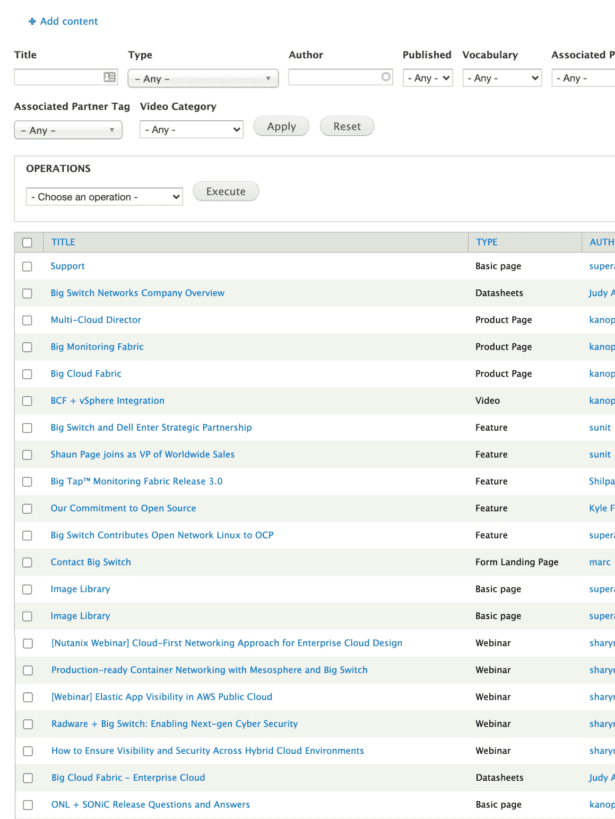This screenshot has height=819, width=615.
Task: Click Form Landing Page type cell
Action: click(x=517, y=562)
